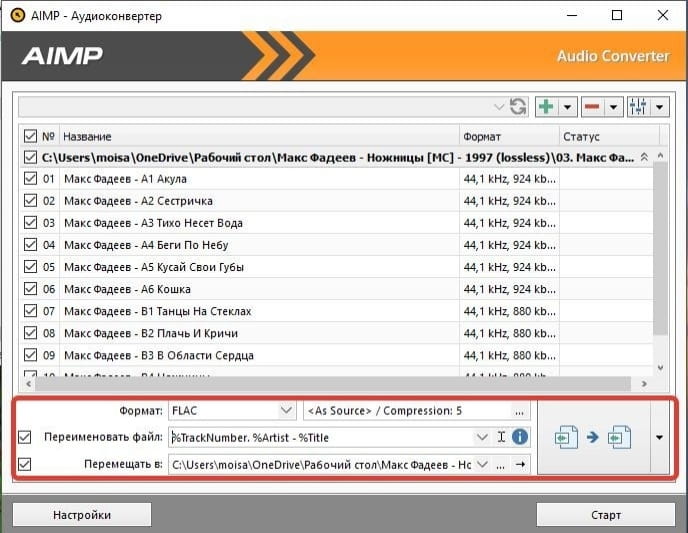Image resolution: width=688 pixels, height=533 pixels.
Task: Uncheck track 05 Кусай Свои Губы
Action: point(30,267)
